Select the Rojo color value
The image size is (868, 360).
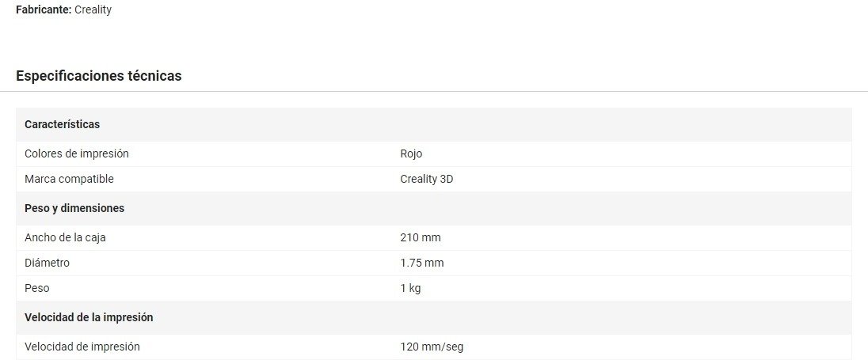pos(411,153)
